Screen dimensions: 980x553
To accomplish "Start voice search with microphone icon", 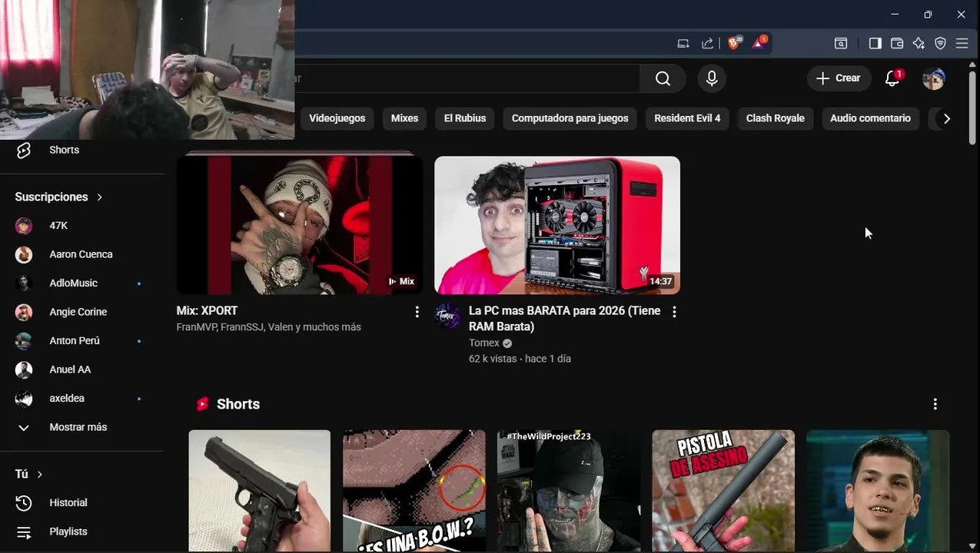I will point(712,78).
